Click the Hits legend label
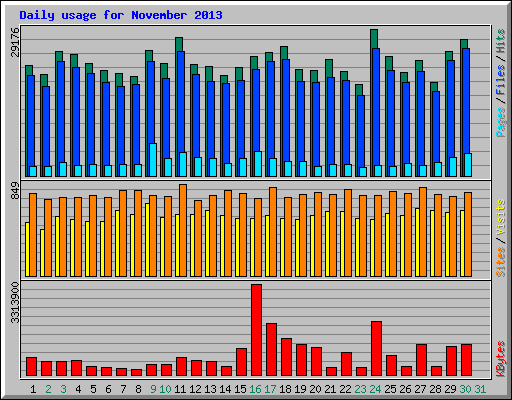The height and width of the screenshot is (400, 512). (501, 41)
